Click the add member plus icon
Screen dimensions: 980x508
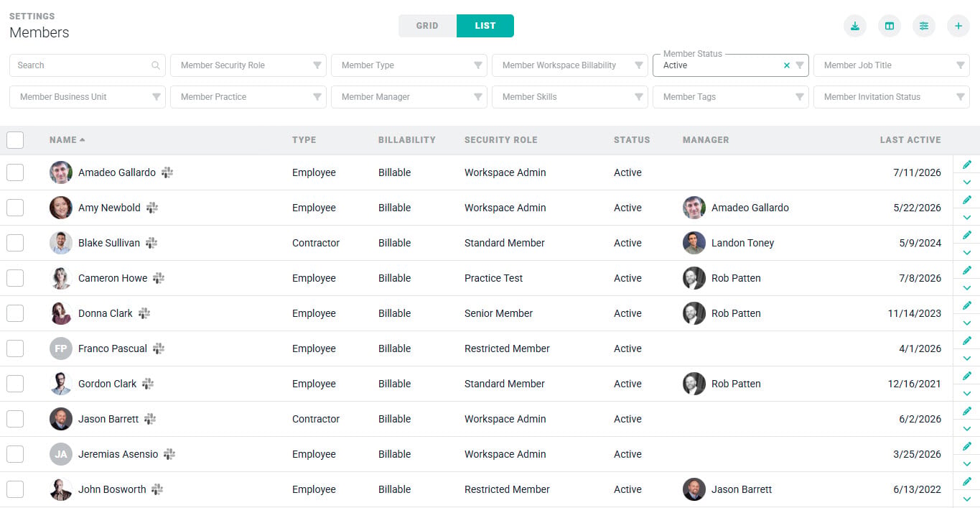958,26
